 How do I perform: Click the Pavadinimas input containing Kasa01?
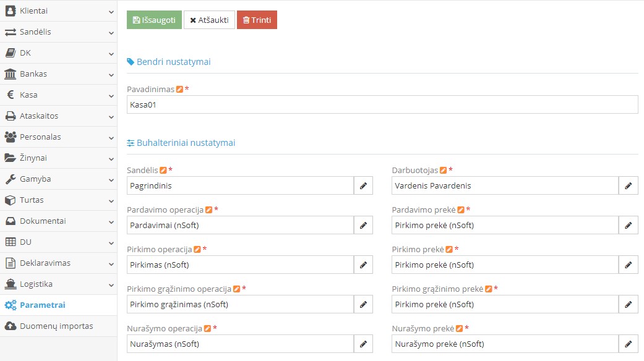click(x=382, y=104)
